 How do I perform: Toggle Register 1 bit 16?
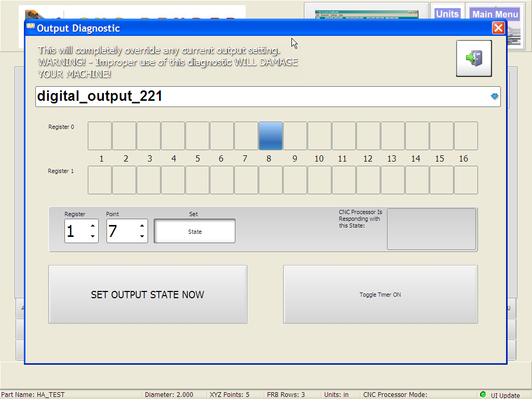tap(465, 180)
